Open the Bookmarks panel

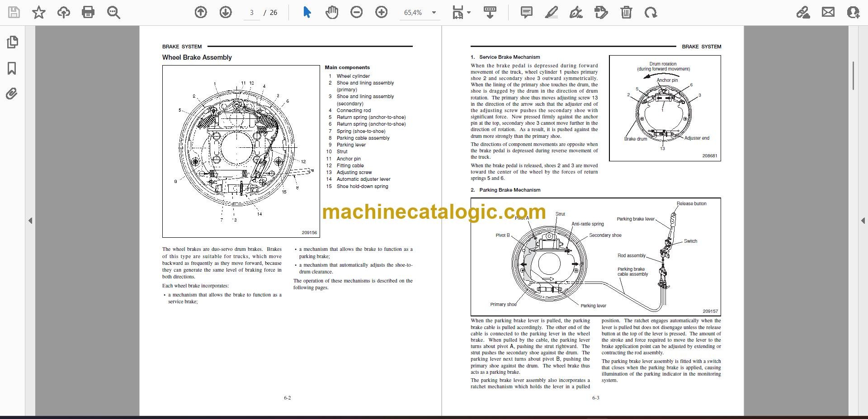pos(12,68)
